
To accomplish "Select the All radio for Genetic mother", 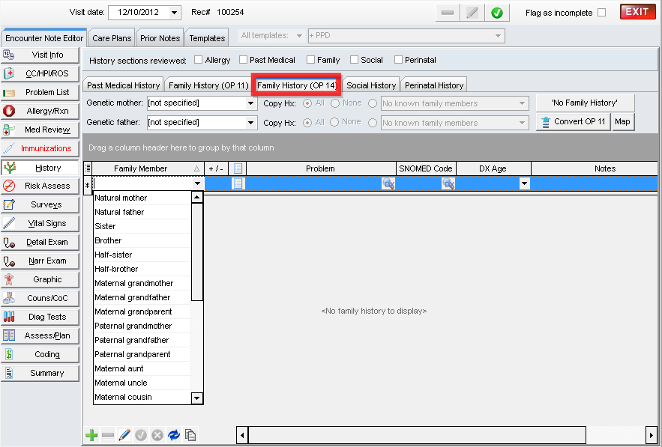I will click(308, 103).
